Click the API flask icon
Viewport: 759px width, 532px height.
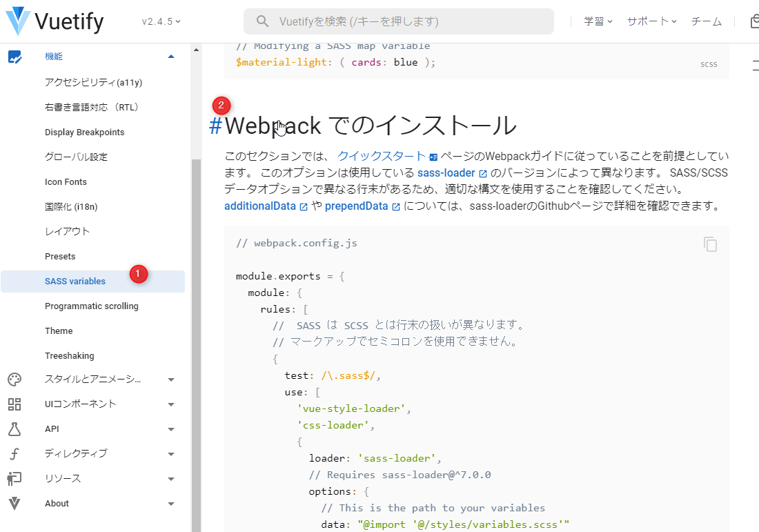14,429
